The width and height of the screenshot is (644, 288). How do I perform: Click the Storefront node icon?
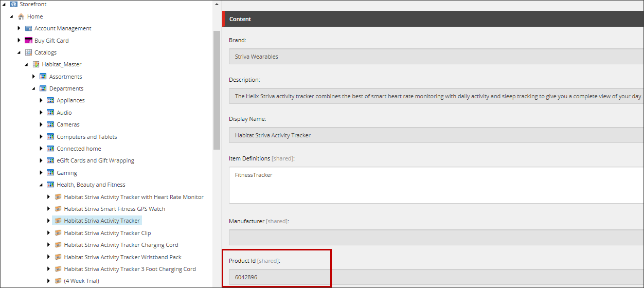pos(13,4)
